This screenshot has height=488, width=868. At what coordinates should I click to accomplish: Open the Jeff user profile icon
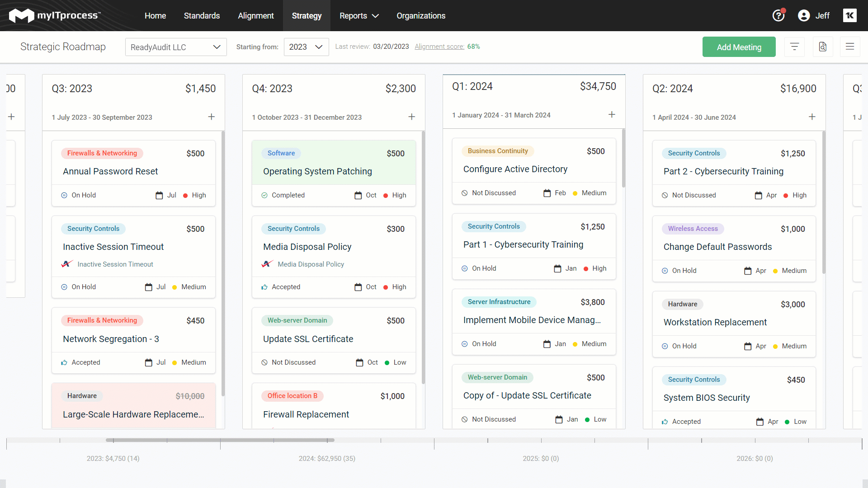(804, 16)
